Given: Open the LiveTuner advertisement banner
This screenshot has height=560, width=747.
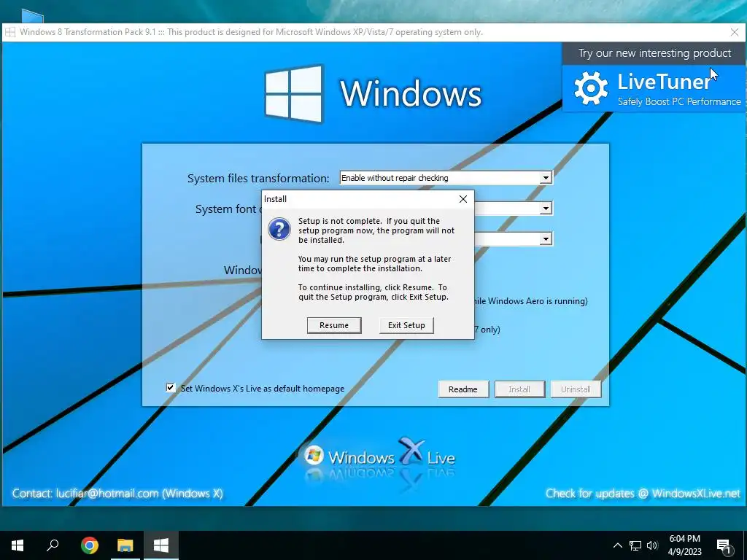Looking at the screenshot, I should [654, 88].
